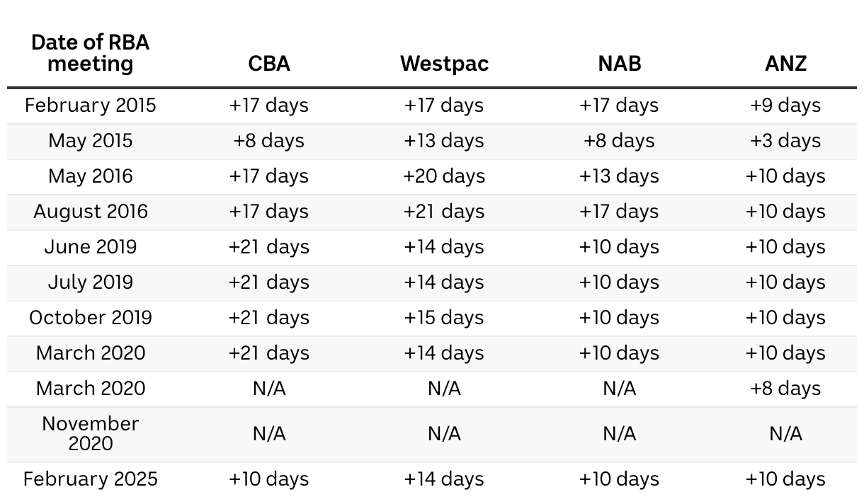This screenshot has height=504, width=864.
Task: Select the NAB column header
Action: tap(619, 64)
